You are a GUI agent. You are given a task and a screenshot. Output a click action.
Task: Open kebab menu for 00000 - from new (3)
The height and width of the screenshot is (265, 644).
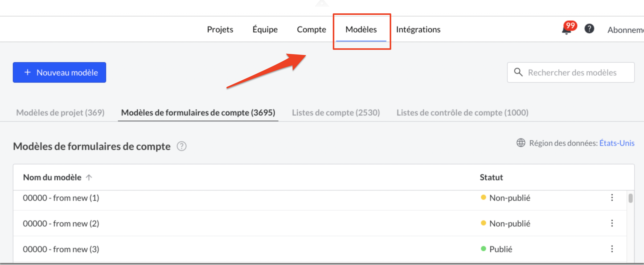[612, 249]
